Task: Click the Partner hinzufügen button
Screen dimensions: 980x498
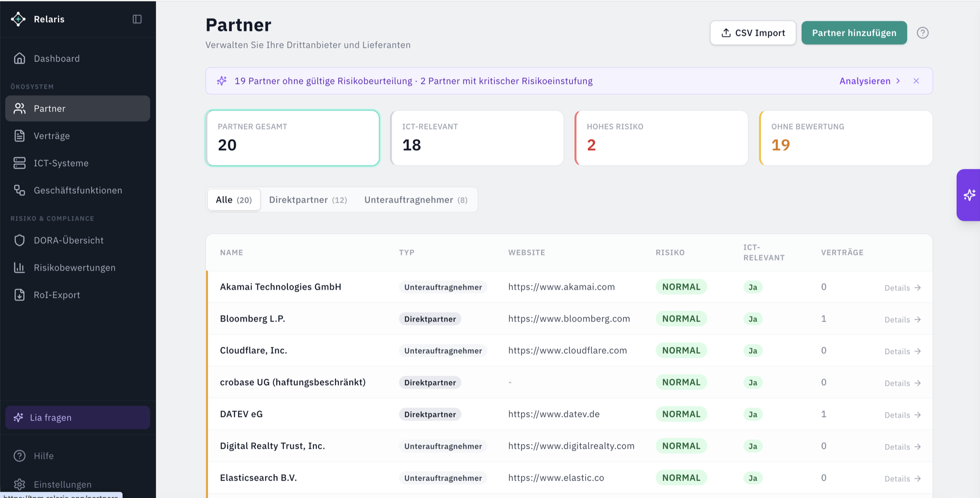Action: tap(854, 32)
